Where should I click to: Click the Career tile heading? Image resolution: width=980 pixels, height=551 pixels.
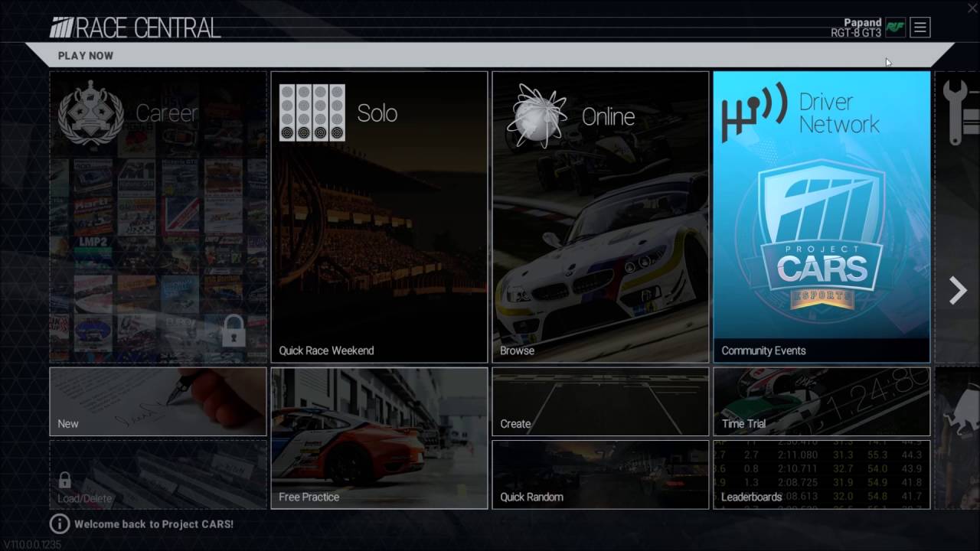pyautogui.click(x=167, y=113)
